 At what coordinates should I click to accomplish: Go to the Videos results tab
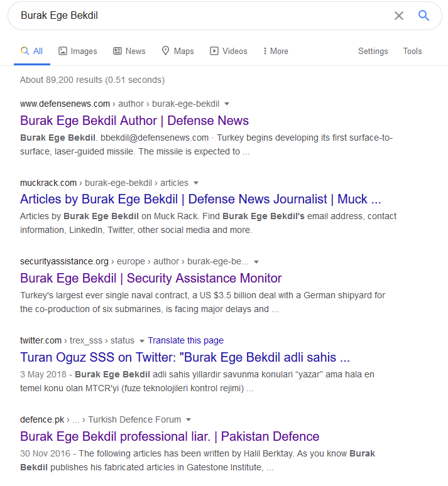[x=228, y=51]
